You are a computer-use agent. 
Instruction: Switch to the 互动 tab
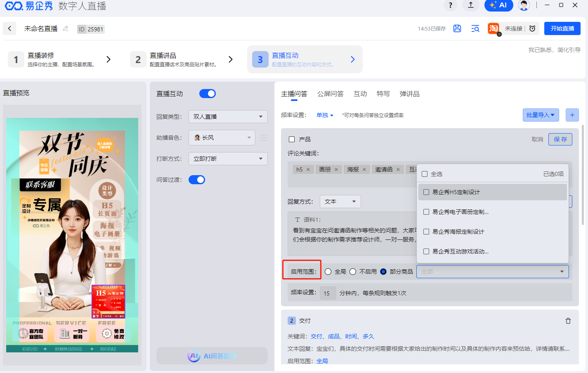360,94
